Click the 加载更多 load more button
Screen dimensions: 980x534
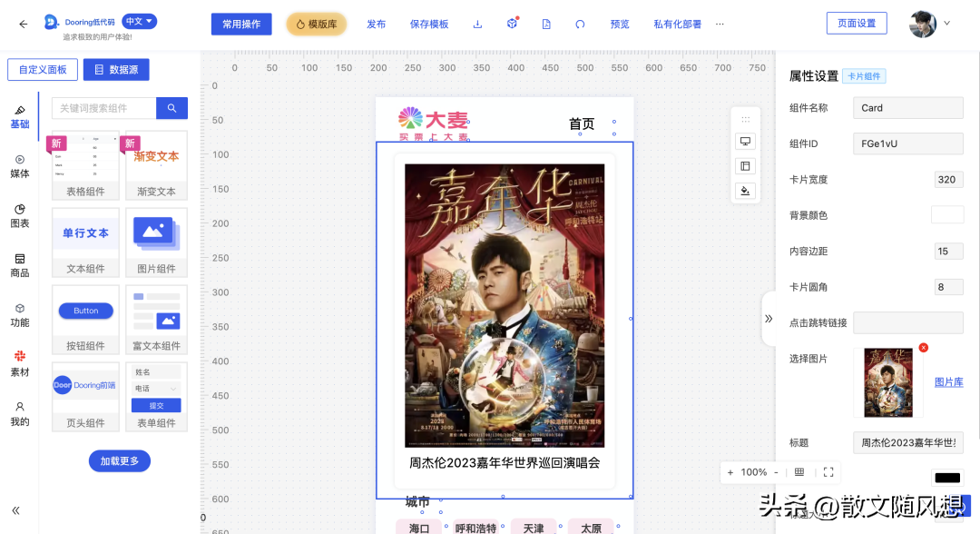(x=120, y=460)
